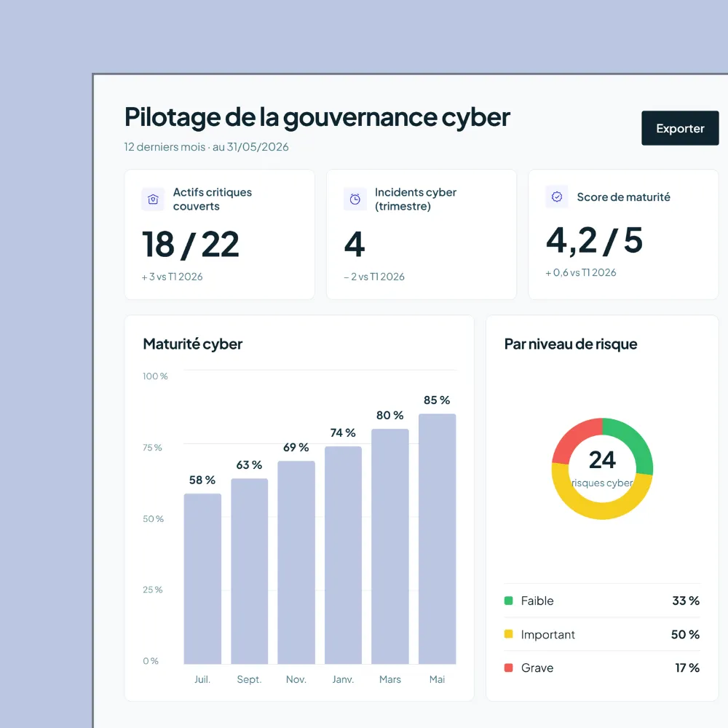Click the '100 %' axis label
Screen dimensions: 728x728
155,376
